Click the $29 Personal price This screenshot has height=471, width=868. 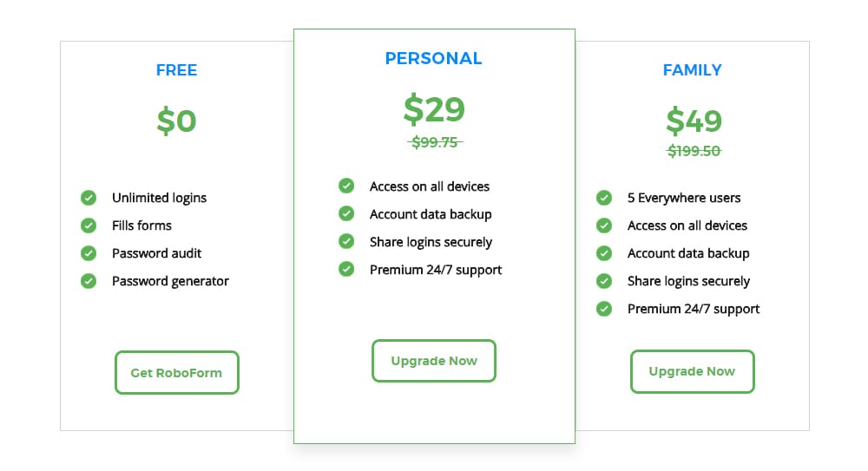[434, 109]
